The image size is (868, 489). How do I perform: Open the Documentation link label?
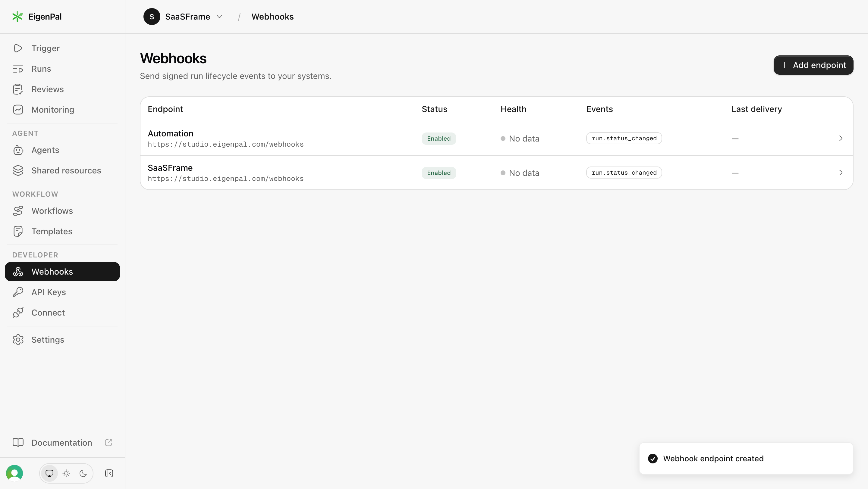pyautogui.click(x=62, y=443)
